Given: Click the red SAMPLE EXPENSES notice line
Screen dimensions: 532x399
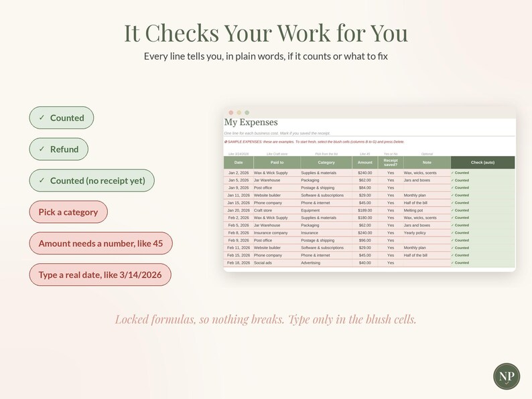Looking at the screenshot, I should tap(314, 142).
